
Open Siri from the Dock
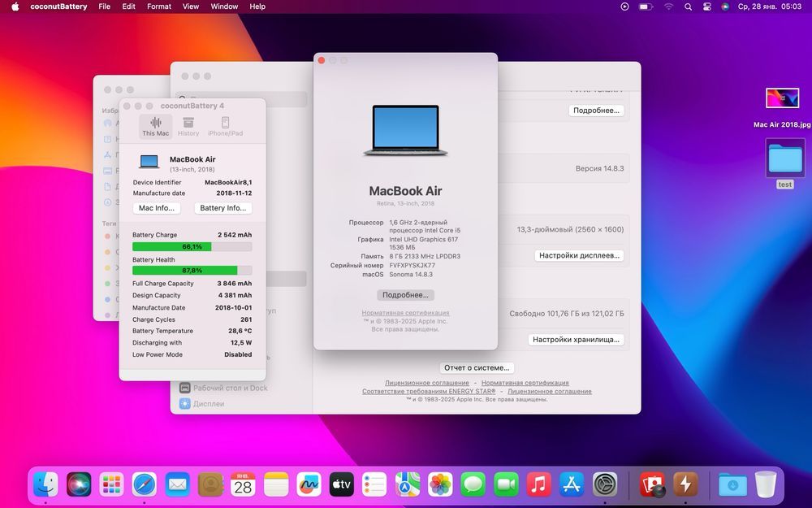pos(79,484)
